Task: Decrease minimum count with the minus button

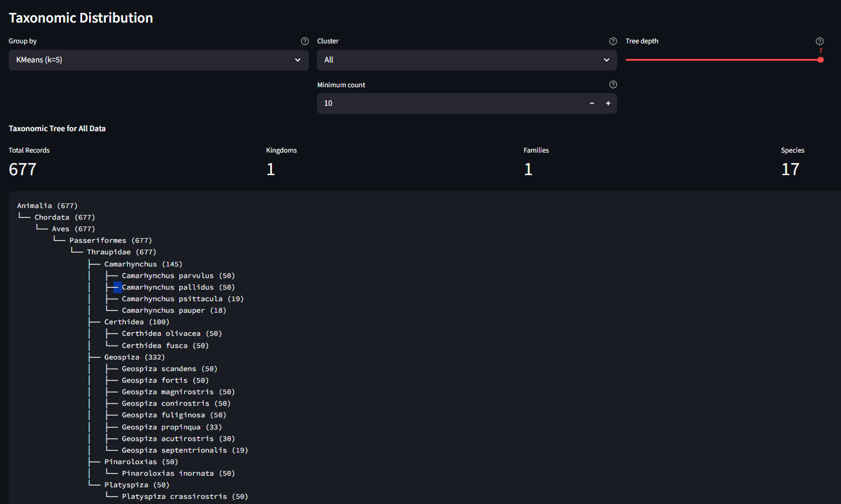Action: click(592, 103)
